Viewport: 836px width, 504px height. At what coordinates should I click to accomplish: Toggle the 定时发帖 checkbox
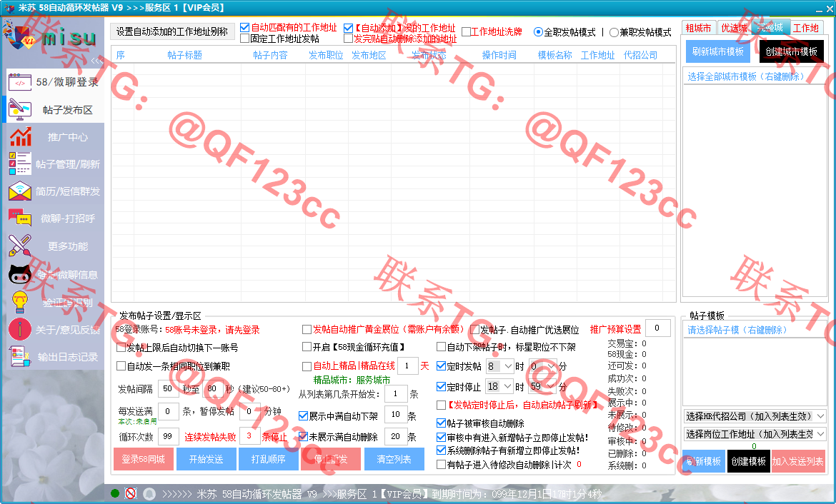pos(441,366)
